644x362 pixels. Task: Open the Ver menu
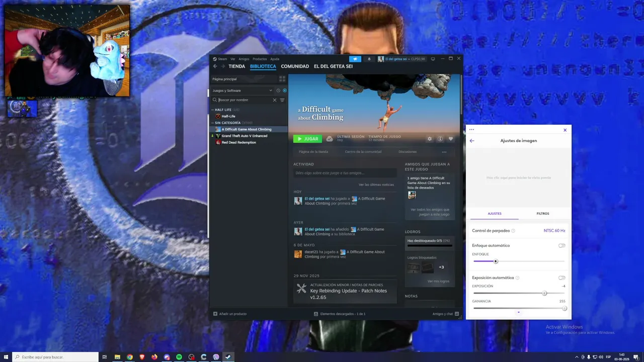233,59
